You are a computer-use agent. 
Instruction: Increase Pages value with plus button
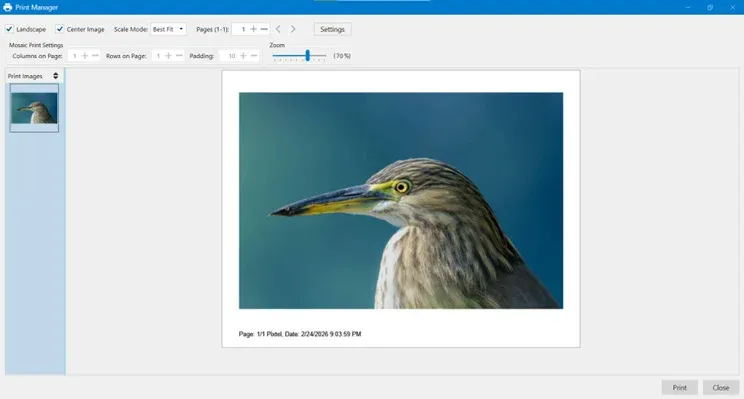(253, 29)
